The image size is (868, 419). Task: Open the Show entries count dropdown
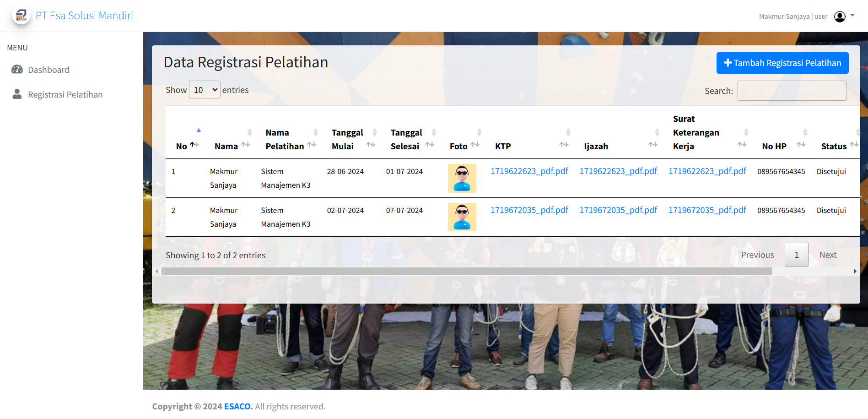click(205, 90)
